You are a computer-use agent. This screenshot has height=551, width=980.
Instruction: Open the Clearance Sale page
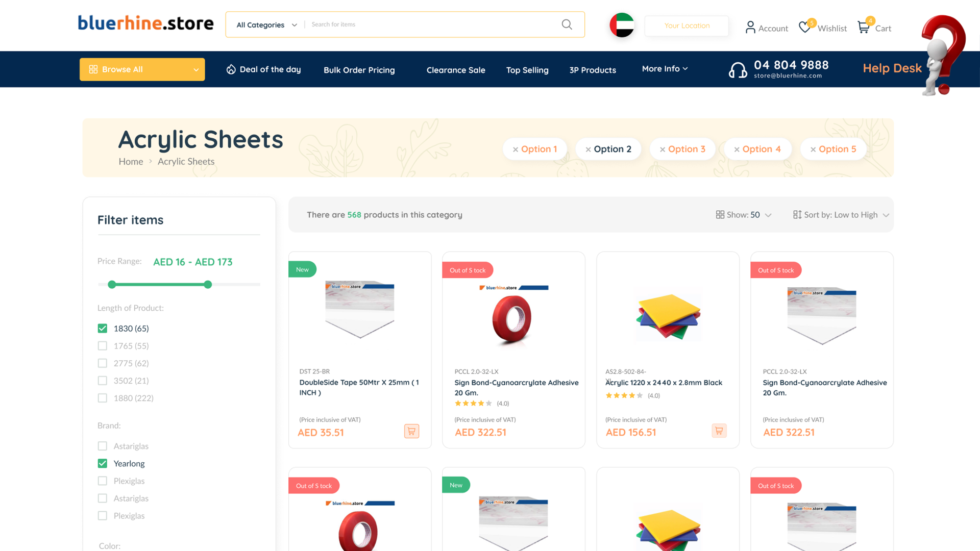click(456, 70)
